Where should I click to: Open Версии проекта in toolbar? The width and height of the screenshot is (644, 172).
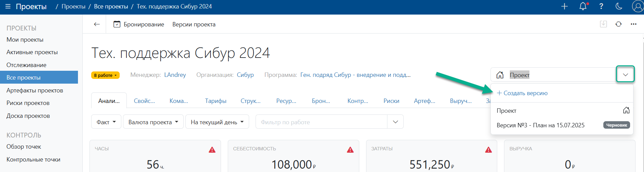194,24
